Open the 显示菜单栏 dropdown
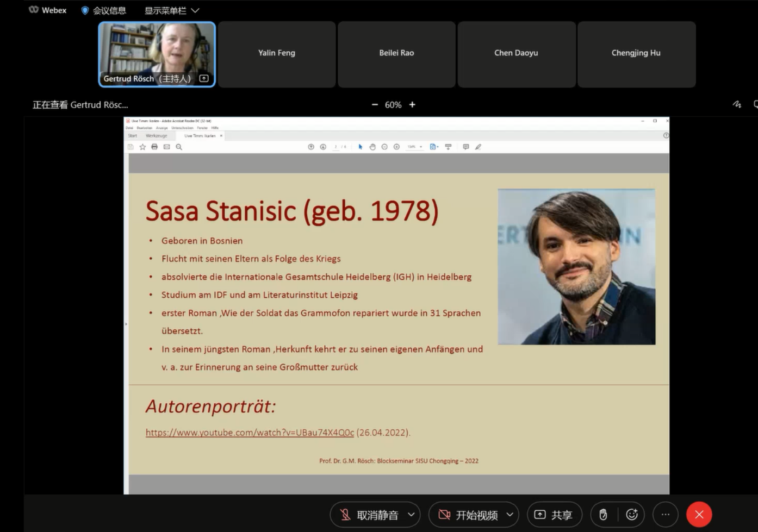The height and width of the screenshot is (532, 758). (x=172, y=10)
